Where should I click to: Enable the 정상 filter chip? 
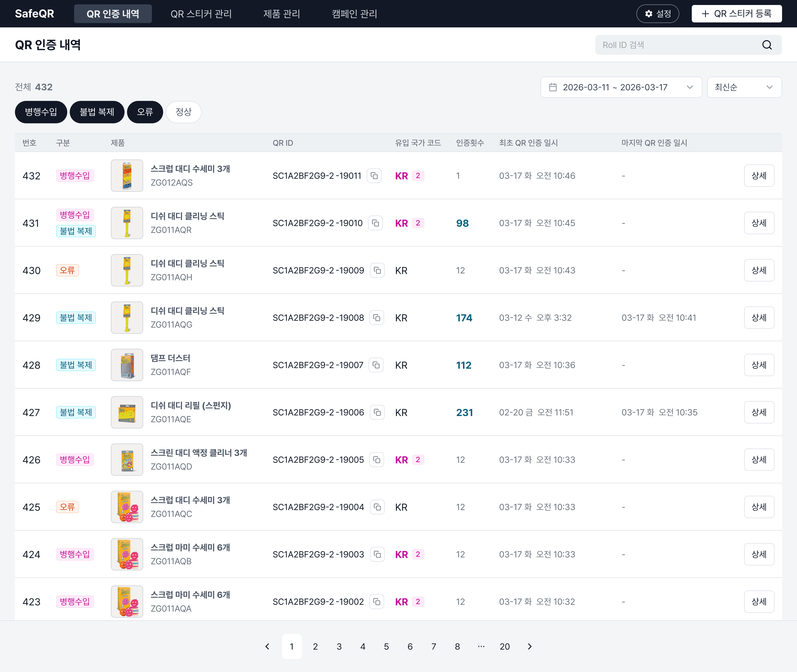[x=183, y=112]
